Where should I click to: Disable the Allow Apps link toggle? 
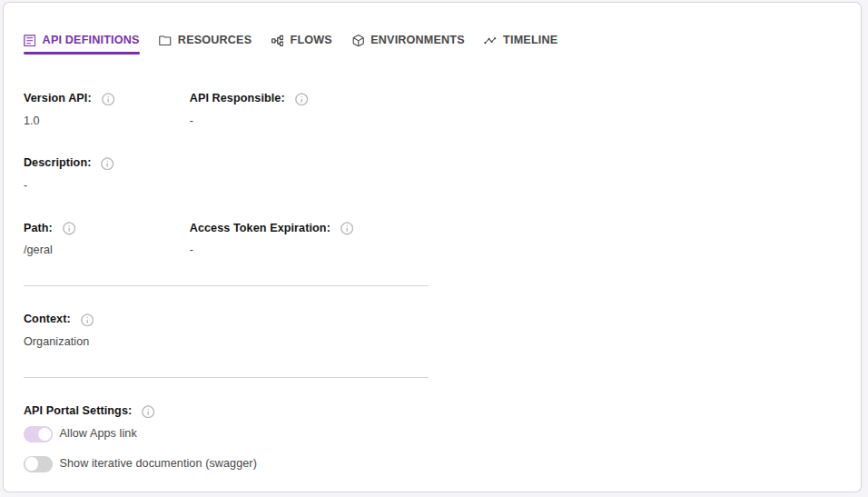[38, 434]
